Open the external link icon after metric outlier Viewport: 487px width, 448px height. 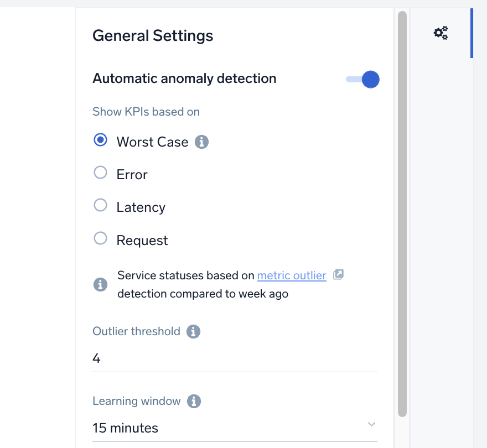click(338, 274)
